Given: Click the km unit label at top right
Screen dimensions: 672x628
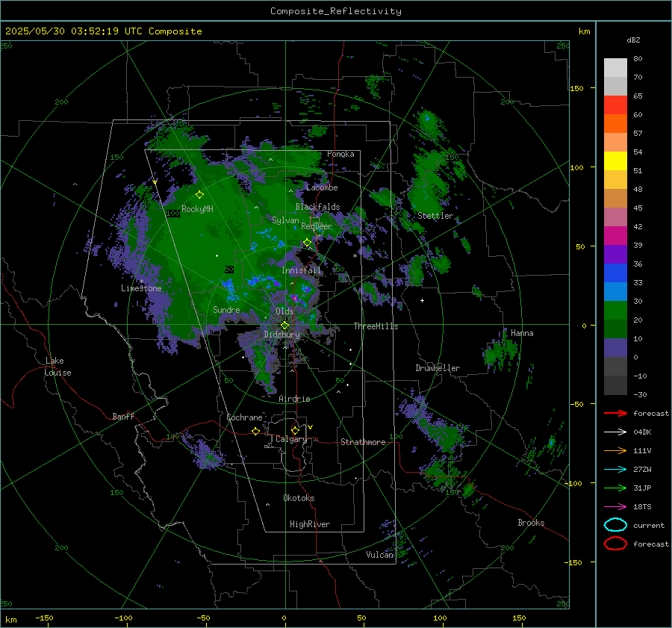Looking at the screenshot, I should pyautogui.click(x=584, y=31).
